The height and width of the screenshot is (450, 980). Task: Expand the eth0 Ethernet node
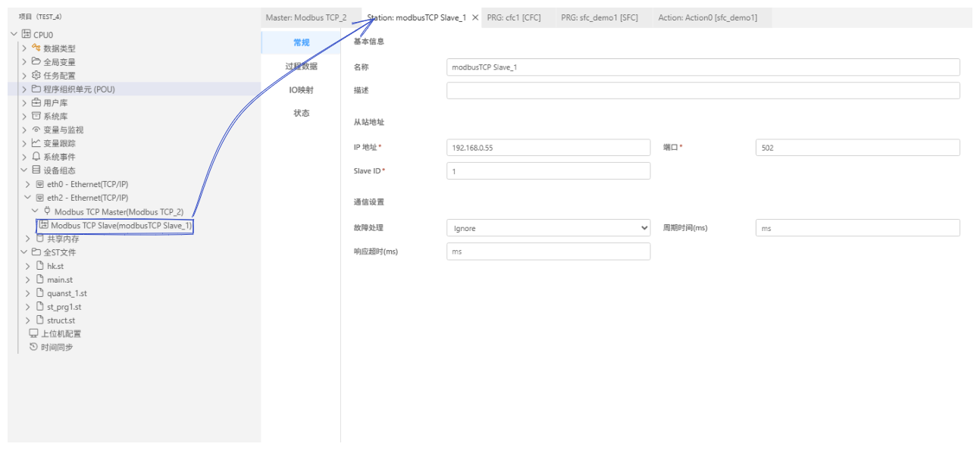click(28, 184)
